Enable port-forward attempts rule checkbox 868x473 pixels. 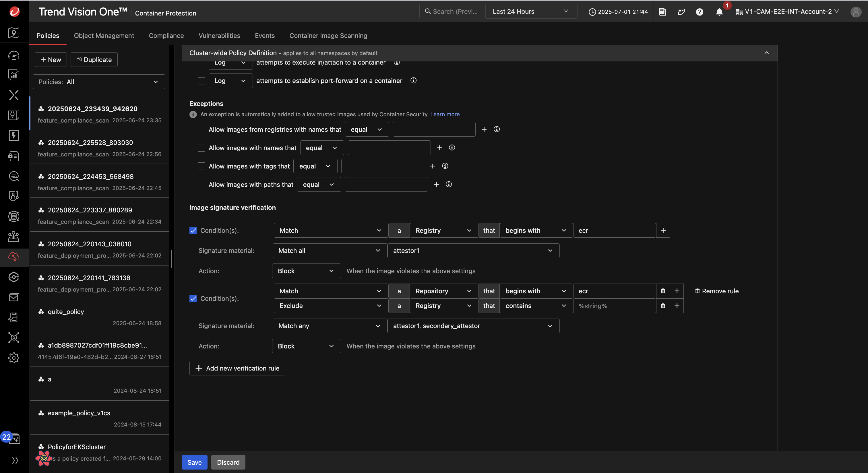201,81
